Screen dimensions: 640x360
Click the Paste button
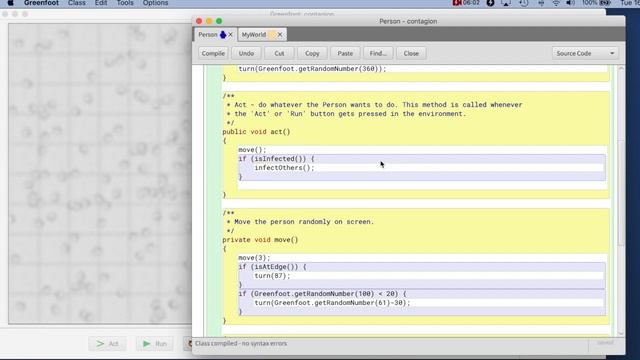point(345,53)
